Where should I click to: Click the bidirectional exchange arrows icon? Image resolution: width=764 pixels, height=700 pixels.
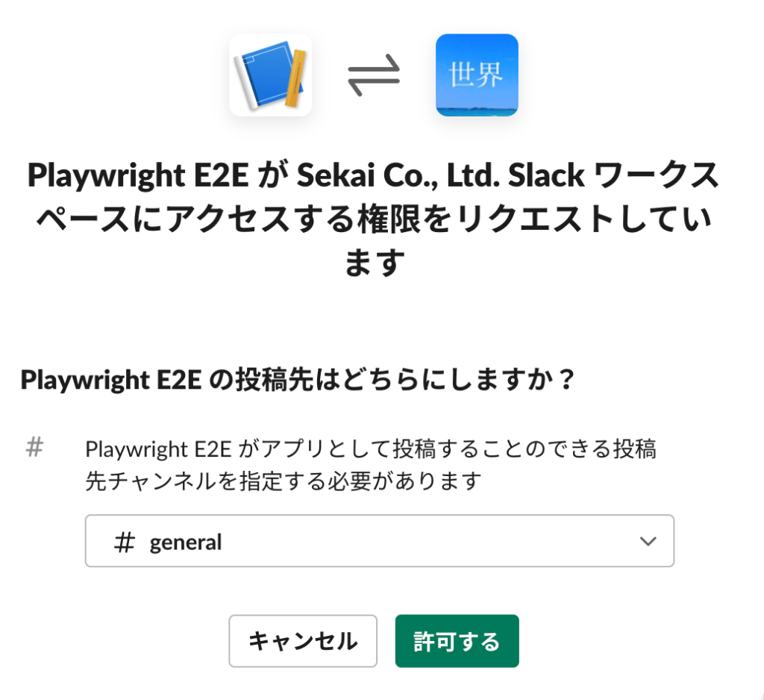pyautogui.click(x=374, y=75)
